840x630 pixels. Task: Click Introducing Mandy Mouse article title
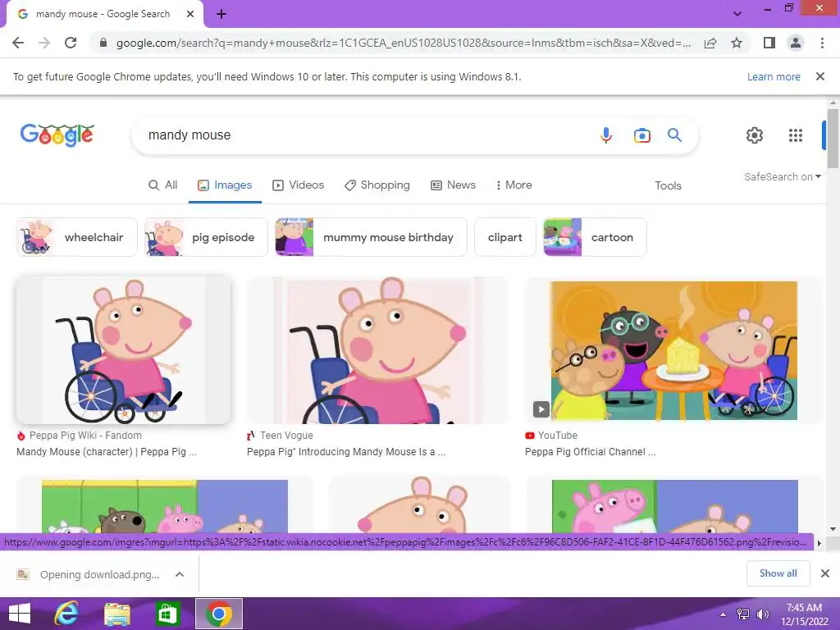[346, 452]
